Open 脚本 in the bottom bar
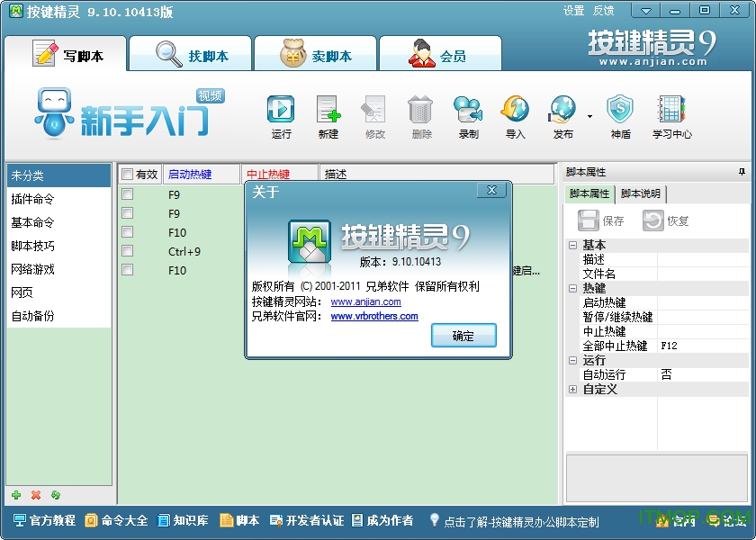Viewport: 756px width, 540px height. coord(239,520)
